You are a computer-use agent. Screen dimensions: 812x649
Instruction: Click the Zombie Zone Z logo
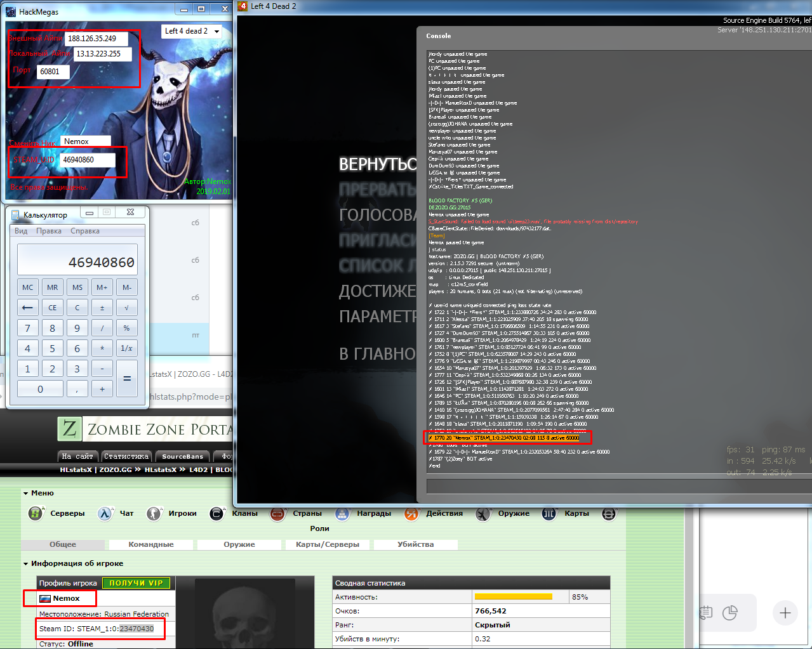pyautogui.click(x=70, y=429)
